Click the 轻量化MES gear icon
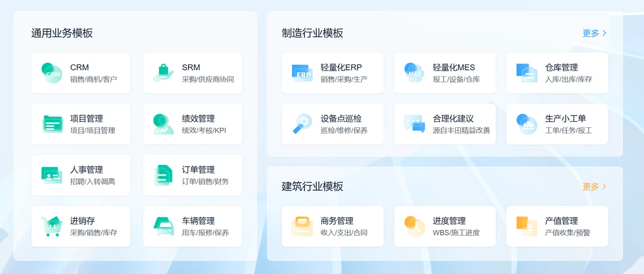644x274 pixels. [x=414, y=73]
